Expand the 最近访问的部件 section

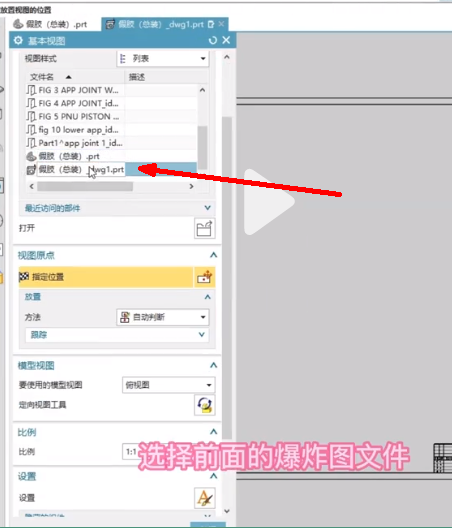117,208
